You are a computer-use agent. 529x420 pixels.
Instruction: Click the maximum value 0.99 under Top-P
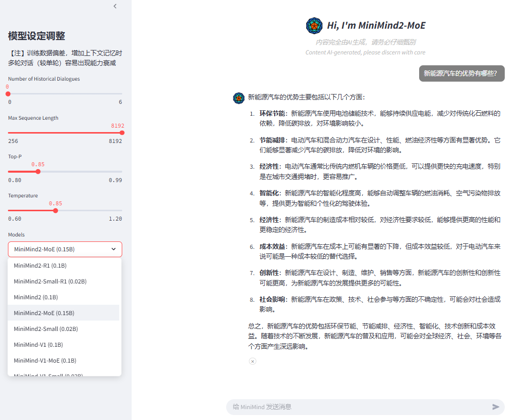tap(115, 180)
